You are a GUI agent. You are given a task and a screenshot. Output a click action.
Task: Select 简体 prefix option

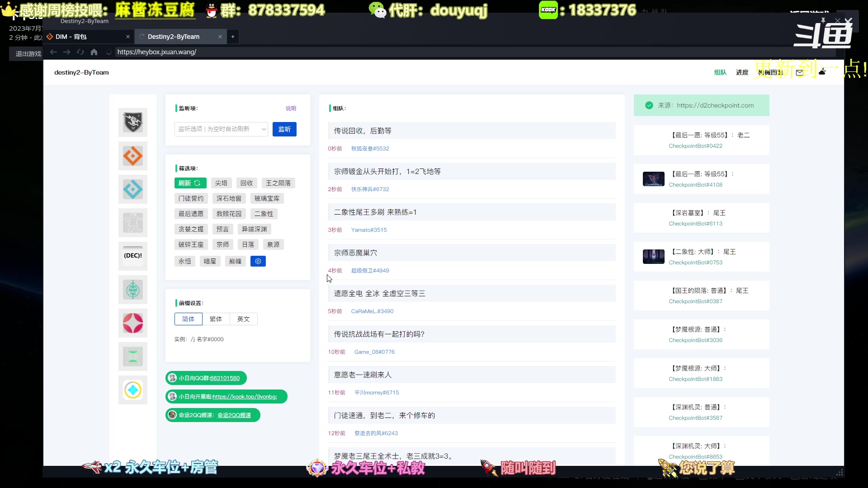coord(189,319)
